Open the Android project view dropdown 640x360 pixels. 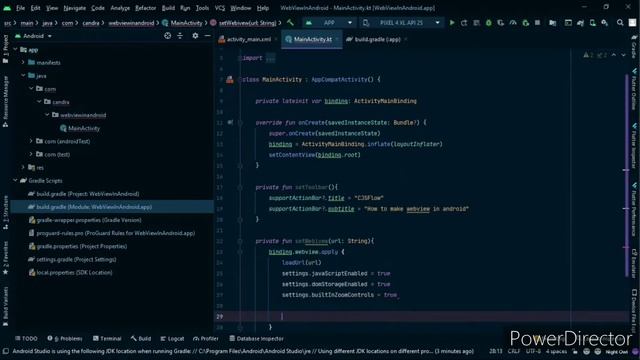tap(33, 36)
